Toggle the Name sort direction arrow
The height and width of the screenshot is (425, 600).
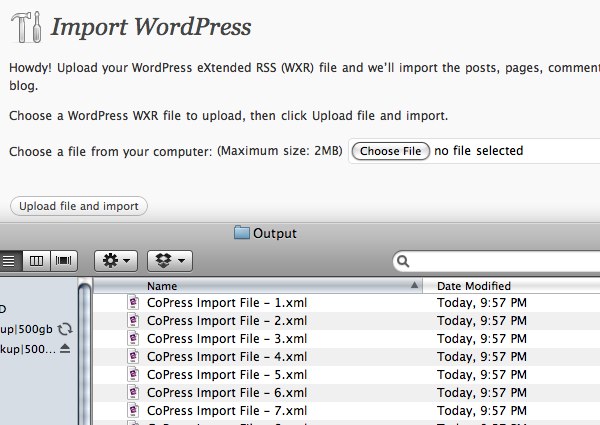click(414, 285)
